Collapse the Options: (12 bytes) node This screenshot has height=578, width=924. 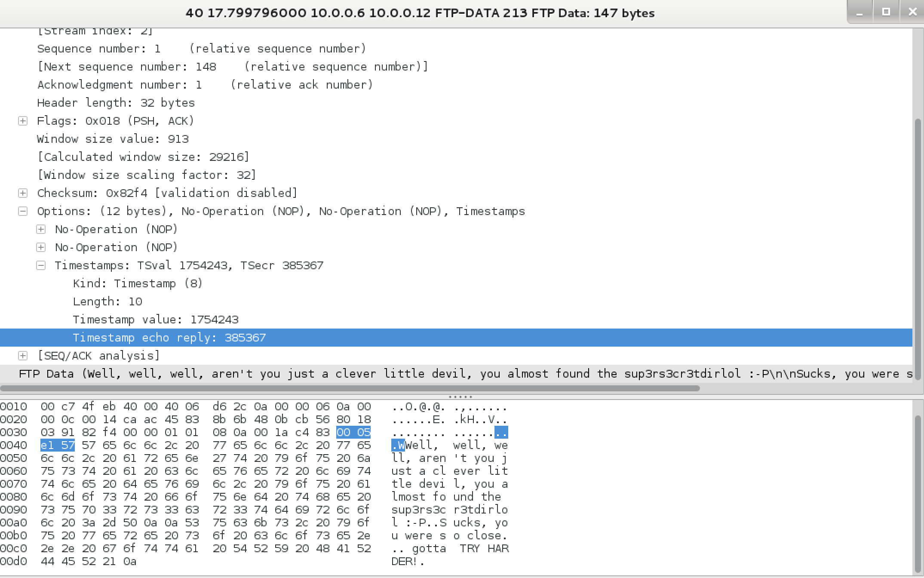(23, 211)
